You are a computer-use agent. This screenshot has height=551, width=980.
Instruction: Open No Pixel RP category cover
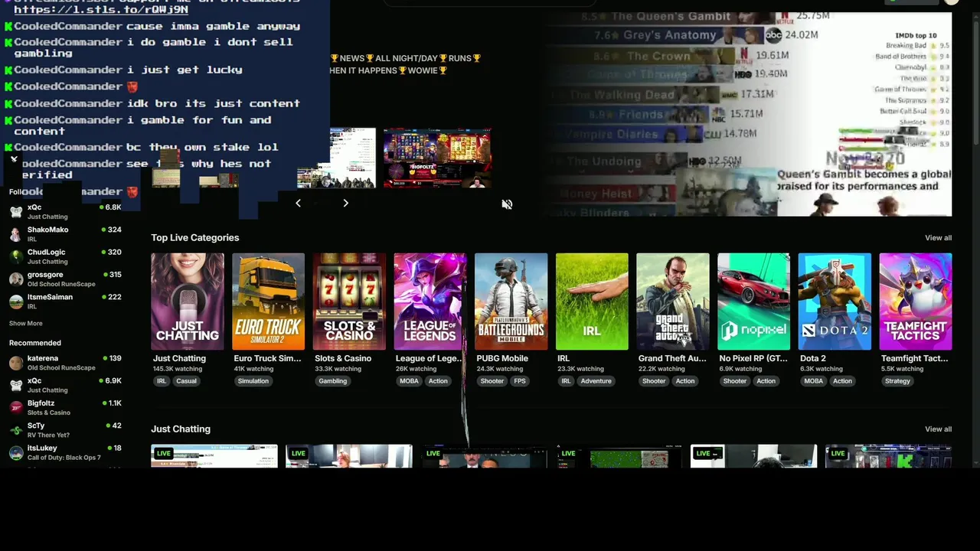point(753,302)
